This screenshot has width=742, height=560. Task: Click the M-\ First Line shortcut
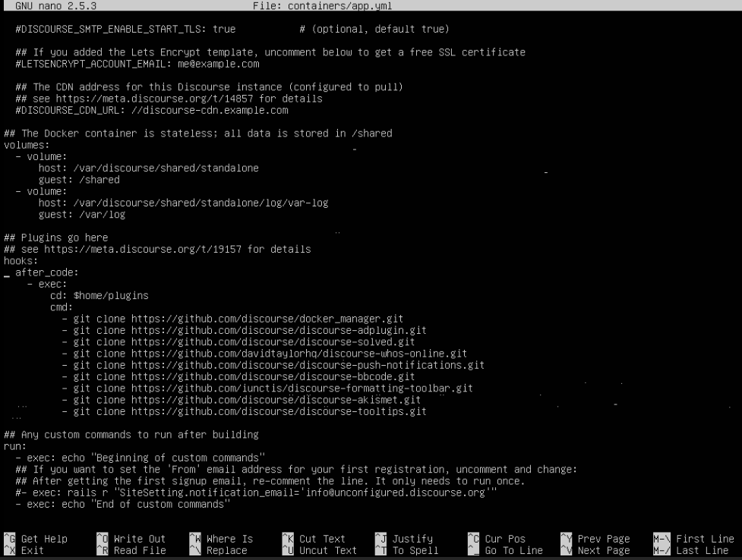point(693,539)
